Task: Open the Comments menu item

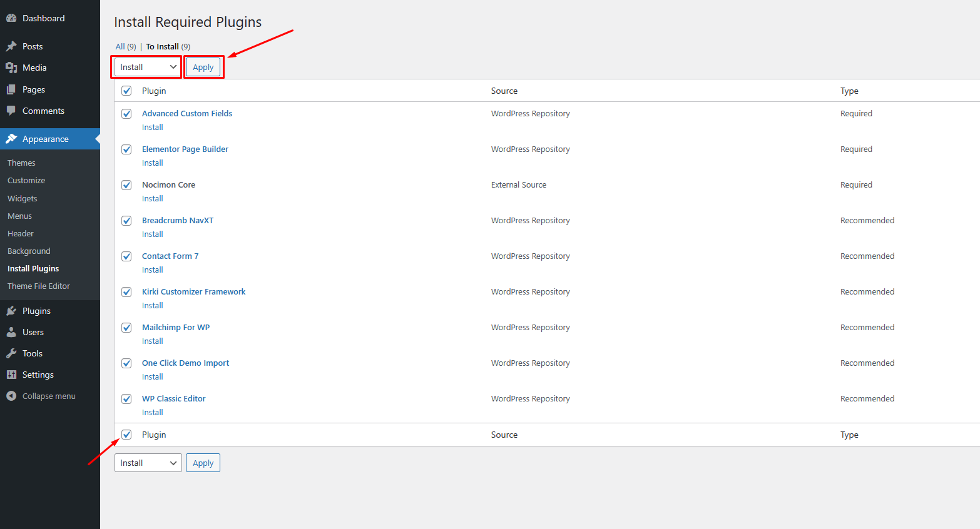Action: pyautogui.click(x=50, y=111)
